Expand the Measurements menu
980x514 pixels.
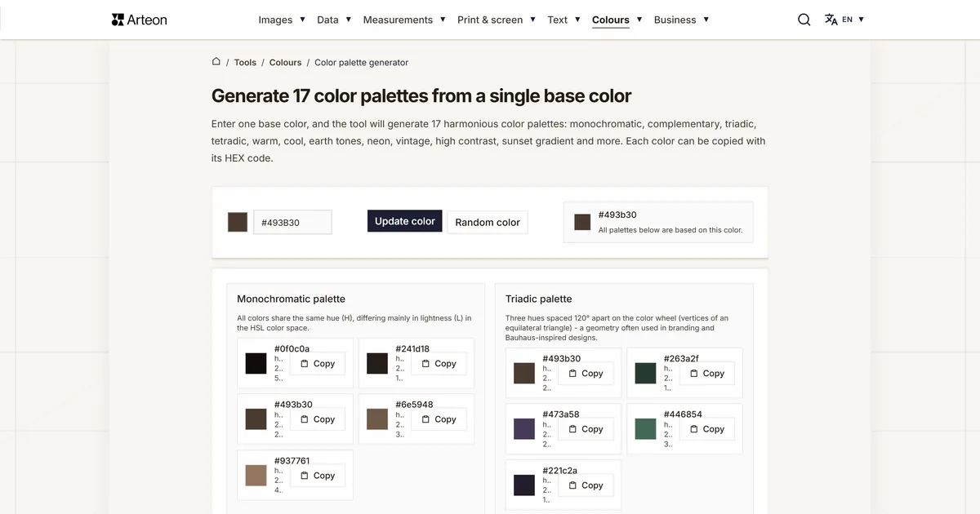pos(404,20)
